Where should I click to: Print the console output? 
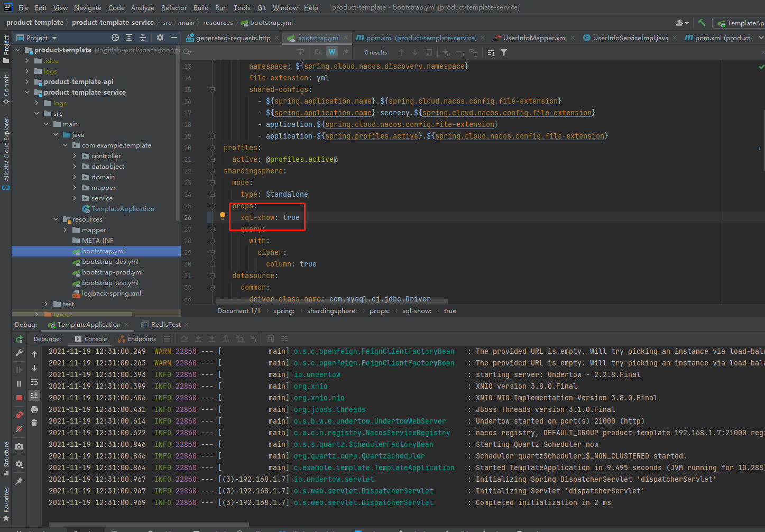(x=34, y=409)
